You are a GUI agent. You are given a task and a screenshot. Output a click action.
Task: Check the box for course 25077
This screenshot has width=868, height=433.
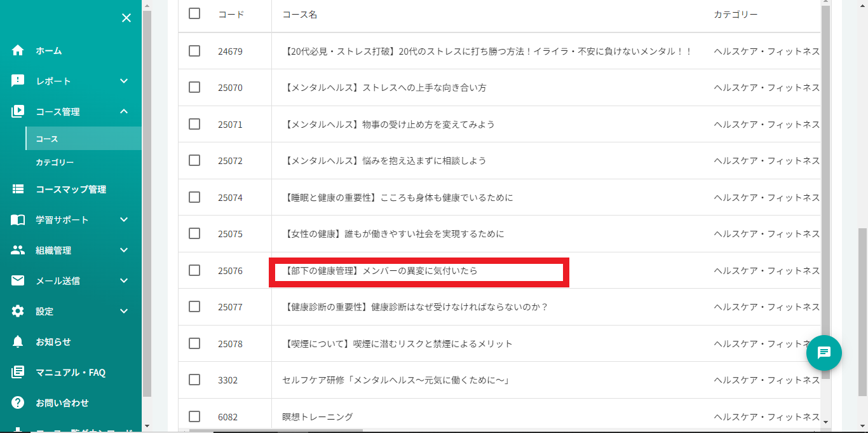tap(194, 306)
